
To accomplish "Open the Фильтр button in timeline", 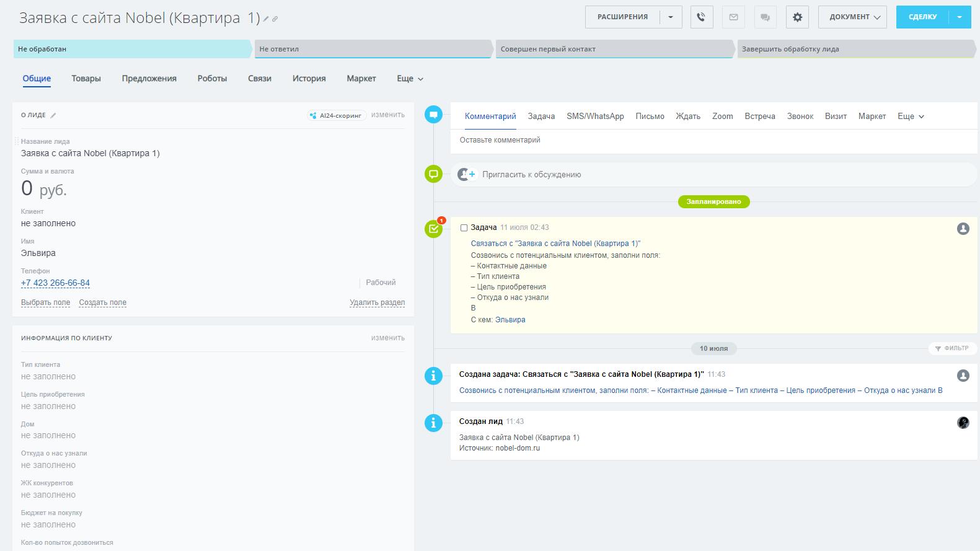I will click(952, 348).
